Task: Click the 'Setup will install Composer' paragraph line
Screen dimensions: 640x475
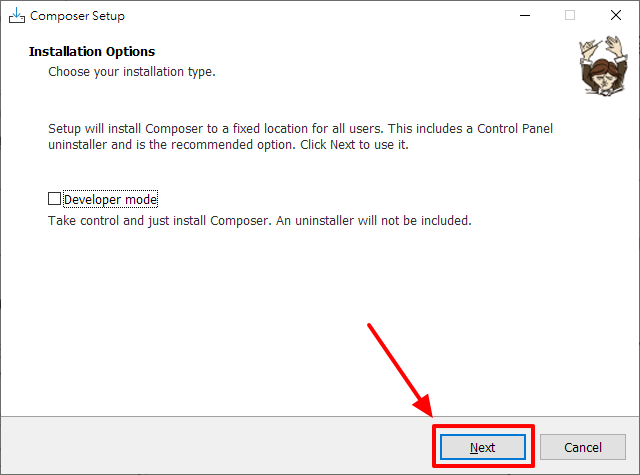Action: pos(300,129)
